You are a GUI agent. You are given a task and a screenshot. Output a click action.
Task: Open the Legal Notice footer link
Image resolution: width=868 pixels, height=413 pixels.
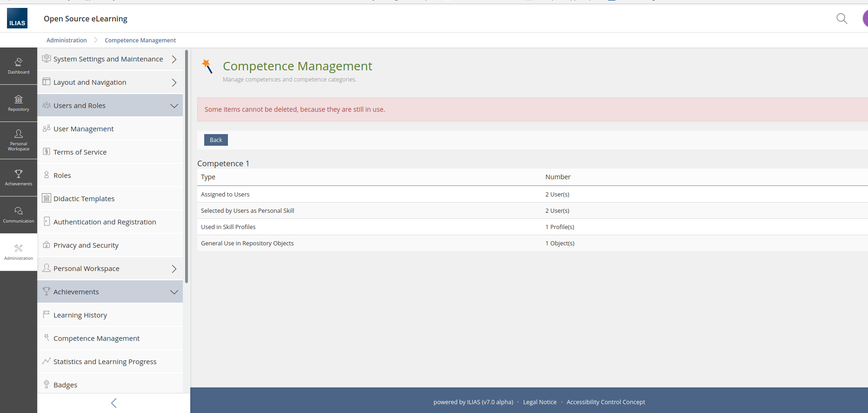pos(540,402)
